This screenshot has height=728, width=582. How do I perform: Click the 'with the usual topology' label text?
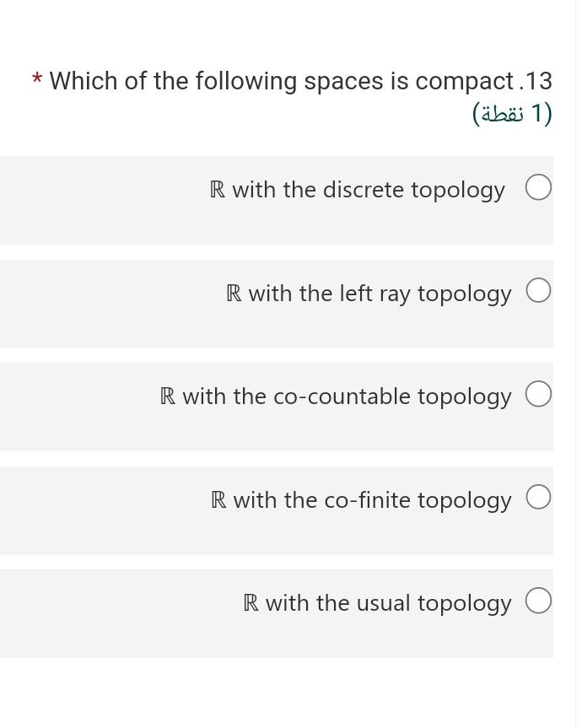389,603
